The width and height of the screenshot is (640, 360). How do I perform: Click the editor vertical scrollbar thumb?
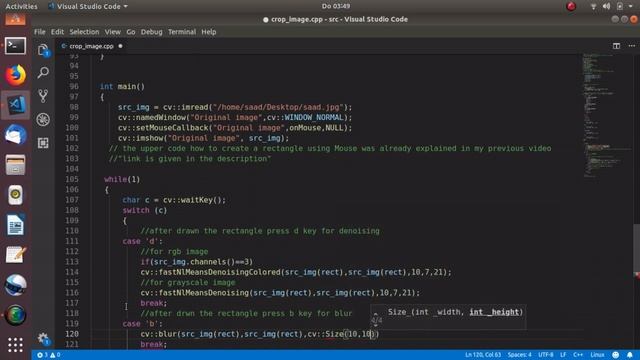tap(637, 249)
